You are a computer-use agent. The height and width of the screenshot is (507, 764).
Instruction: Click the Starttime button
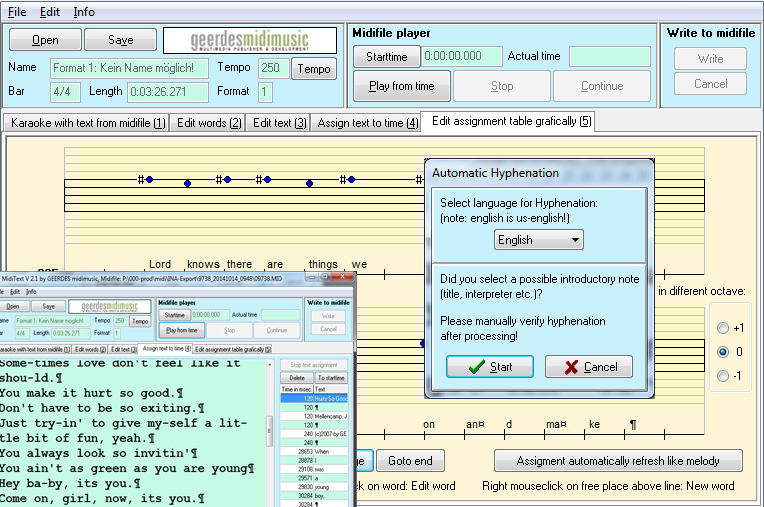click(386, 57)
